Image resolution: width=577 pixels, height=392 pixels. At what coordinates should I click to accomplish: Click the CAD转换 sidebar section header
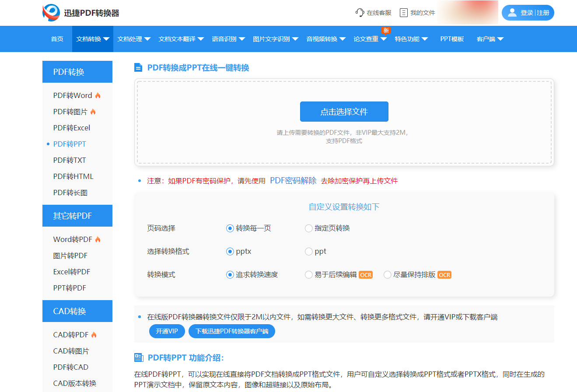click(x=77, y=311)
